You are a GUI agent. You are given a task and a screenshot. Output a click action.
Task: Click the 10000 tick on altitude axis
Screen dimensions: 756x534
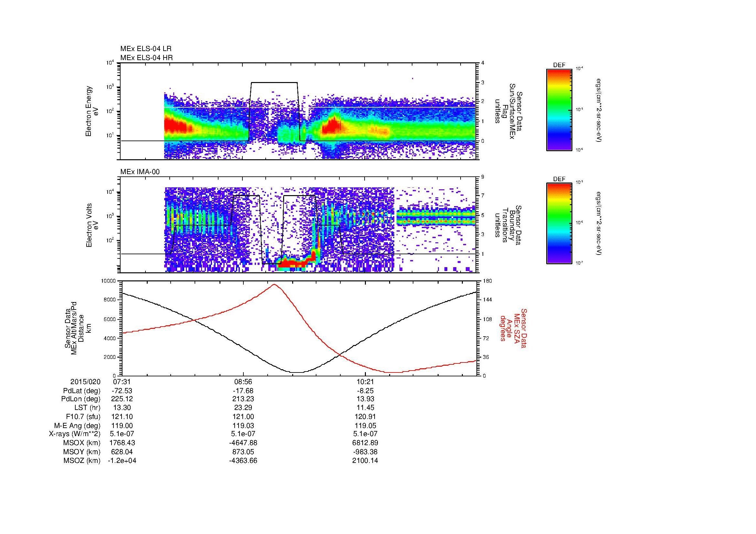pos(109,281)
